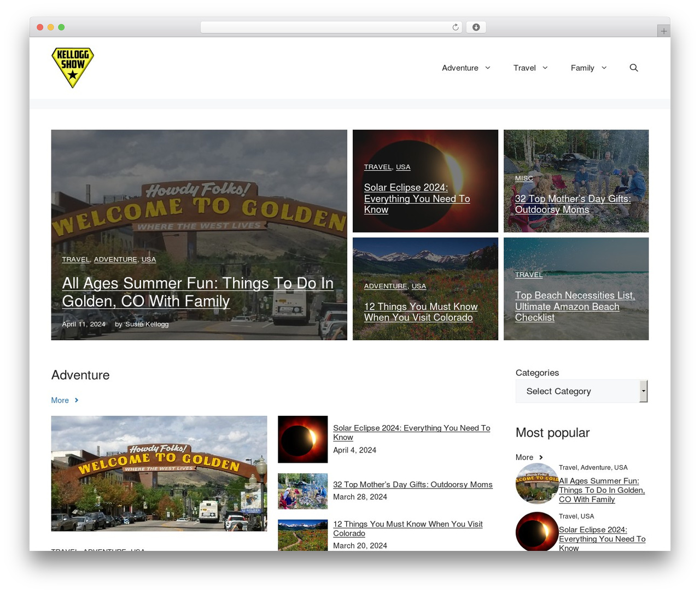Screen dimensions: 700x593
Task: Follow the USA tag on Solar Eclipse tile
Action: [x=403, y=167]
